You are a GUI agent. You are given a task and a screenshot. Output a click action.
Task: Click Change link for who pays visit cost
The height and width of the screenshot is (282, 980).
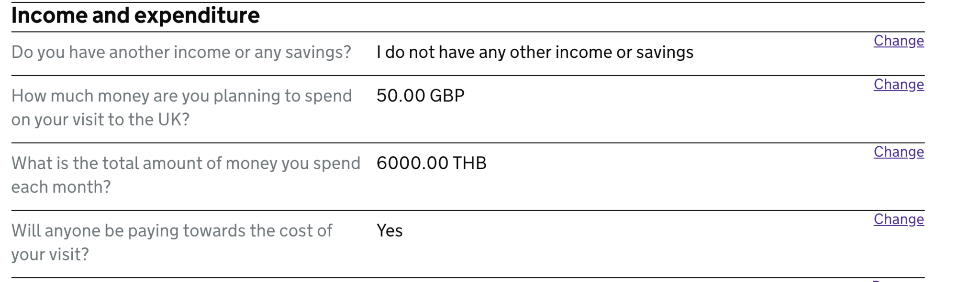click(x=899, y=219)
